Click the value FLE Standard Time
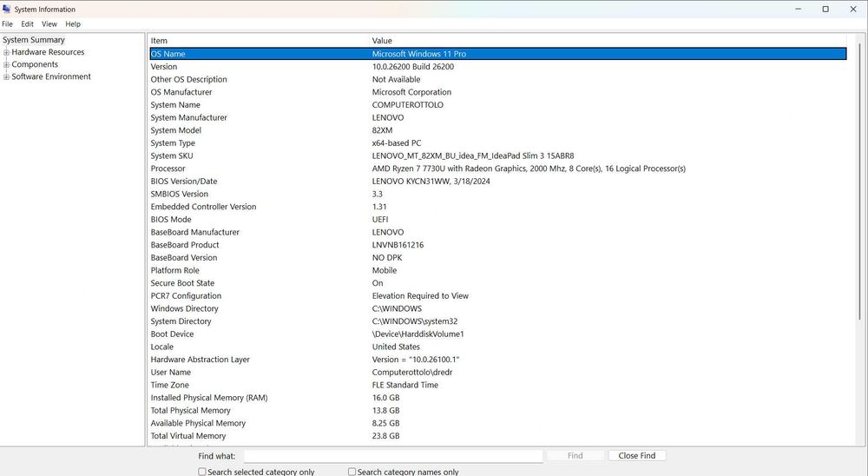 [405, 385]
